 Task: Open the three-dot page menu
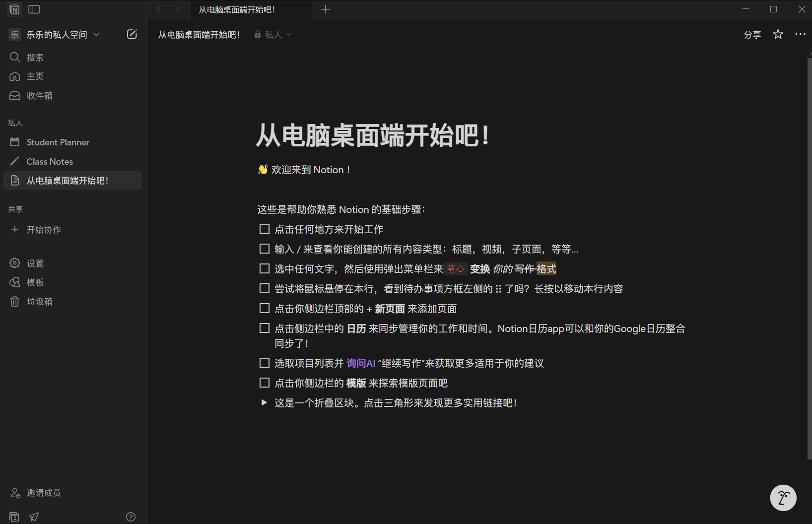pos(801,34)
